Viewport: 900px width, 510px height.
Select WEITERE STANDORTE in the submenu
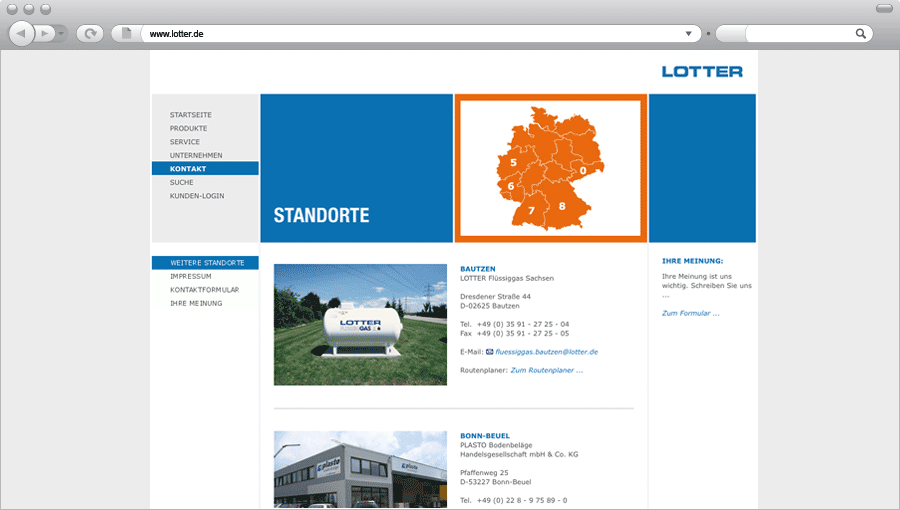[x=205, y=263]
